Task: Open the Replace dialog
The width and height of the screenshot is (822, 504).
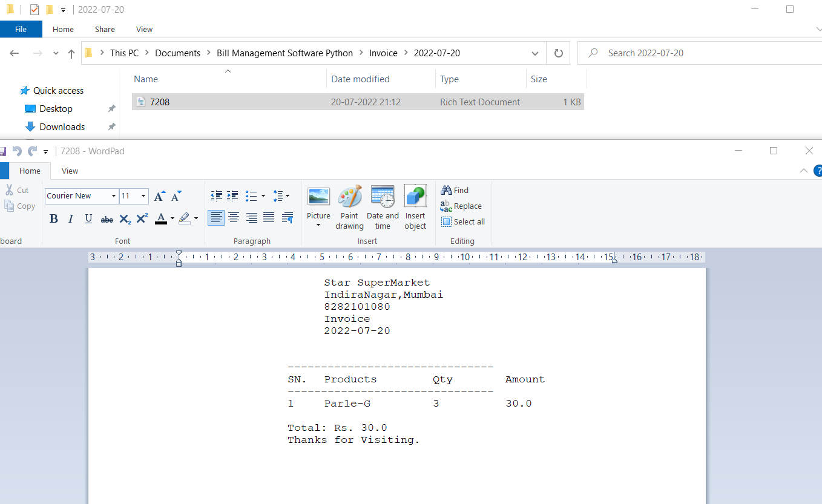Action: [x=462, y=206]
